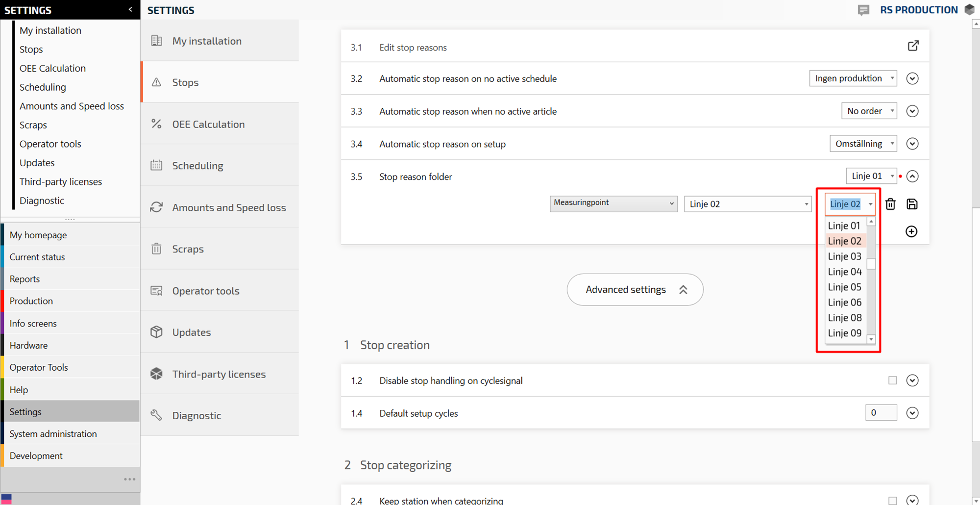Viewport: 980px width, 505px height.
Task: Click the Updates box icon
Action: pos(156,332)
